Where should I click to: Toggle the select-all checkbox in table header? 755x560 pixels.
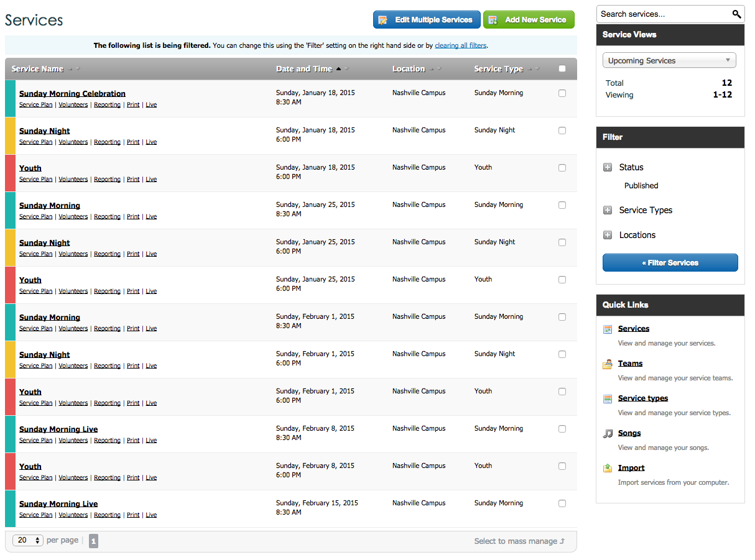click(562, 69)
